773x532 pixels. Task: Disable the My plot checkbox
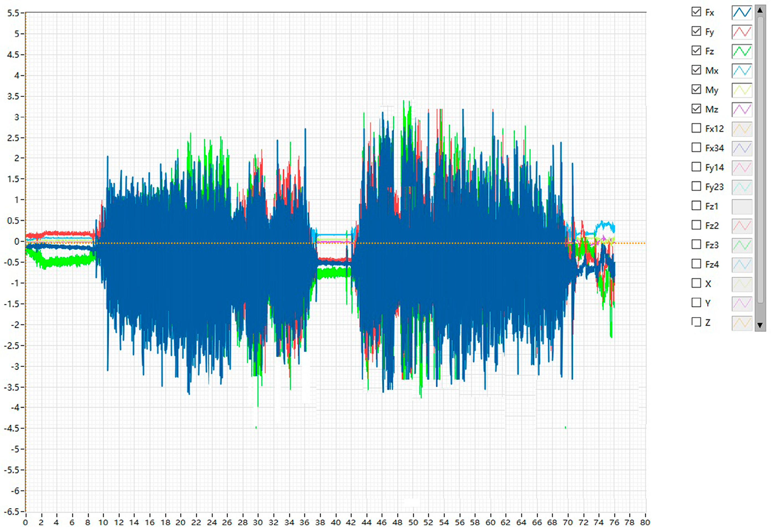point(696,89)
